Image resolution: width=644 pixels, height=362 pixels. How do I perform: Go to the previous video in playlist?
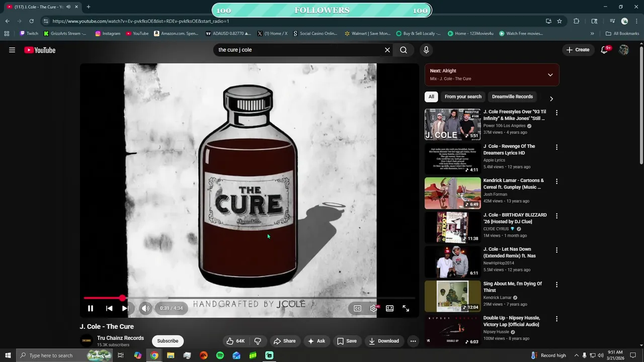coord(109,308)
